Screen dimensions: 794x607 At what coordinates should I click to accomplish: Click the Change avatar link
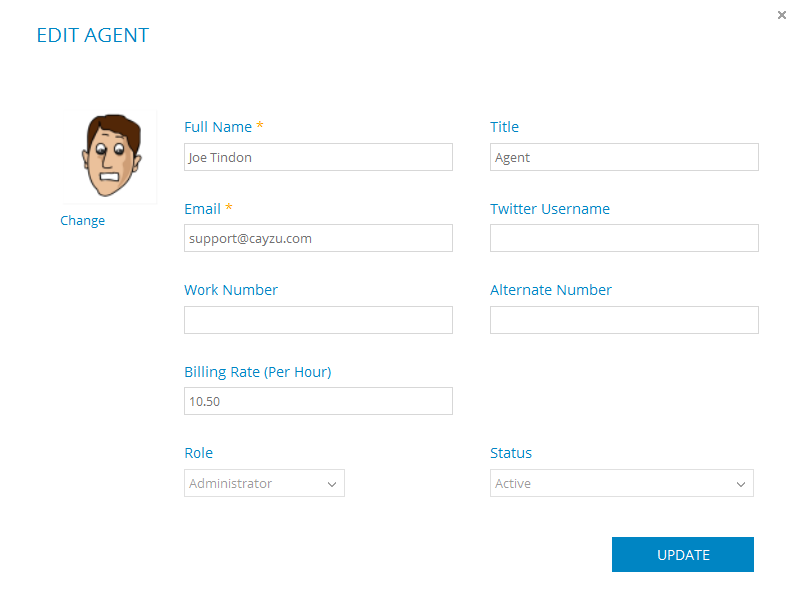83,221
